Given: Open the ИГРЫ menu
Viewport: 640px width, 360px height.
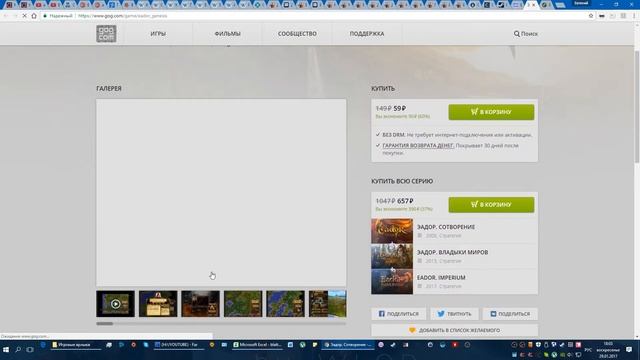Looking at the screenshot, I should (158, 34).
